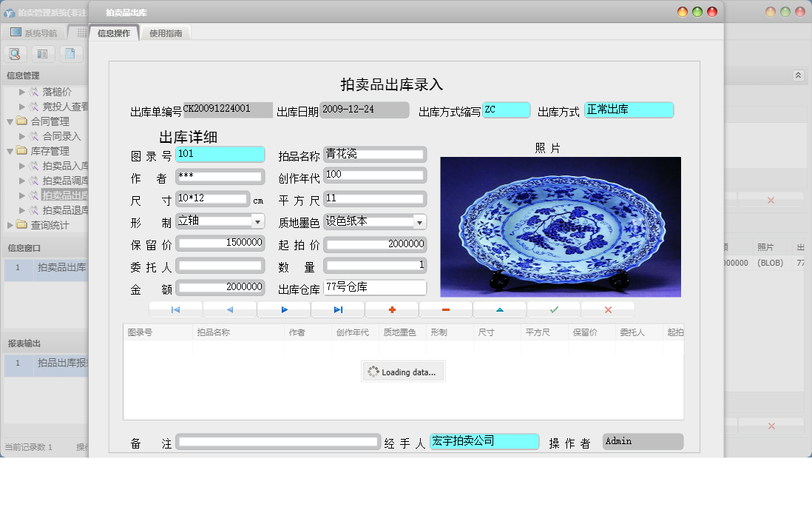812x507 pixels.
Task: Jump to last record in navigator
Action: coord(338,310)
